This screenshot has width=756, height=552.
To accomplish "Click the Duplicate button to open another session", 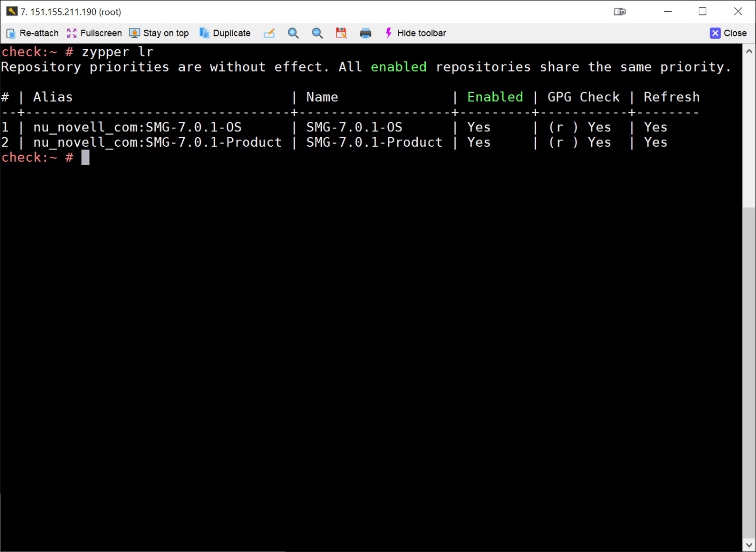I will point(225,33).
